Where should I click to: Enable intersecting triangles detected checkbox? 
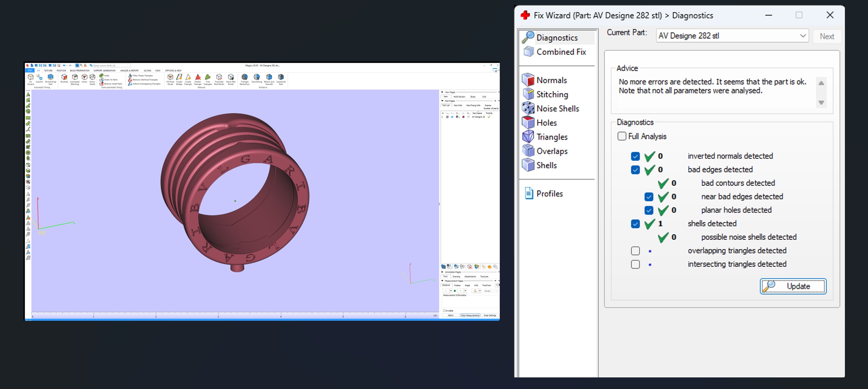635,264
